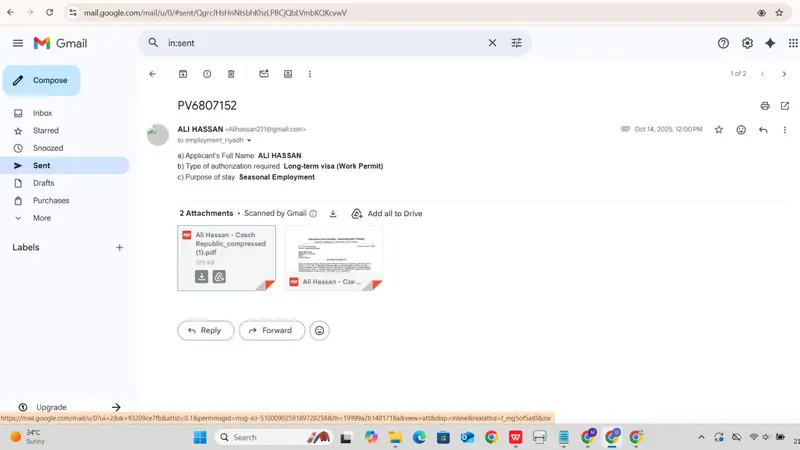Open the Windows Start menu
This screenshot has height=450, width=800.
click(x=200, y=437)
